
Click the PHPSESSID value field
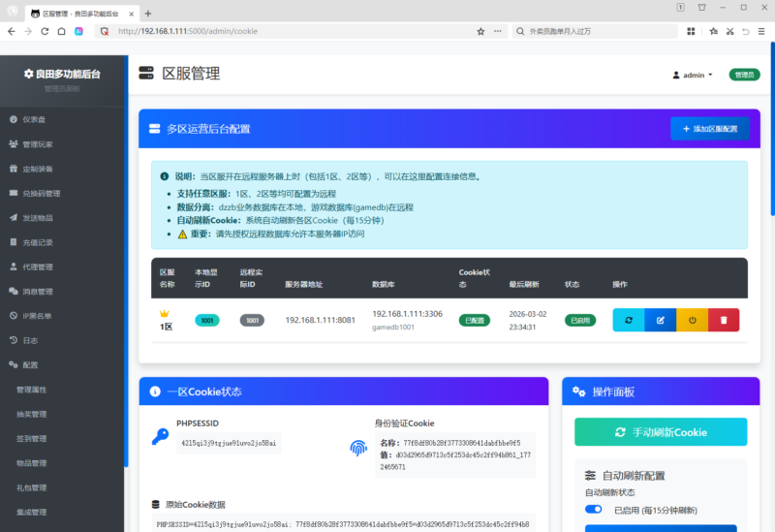[229, 443]
